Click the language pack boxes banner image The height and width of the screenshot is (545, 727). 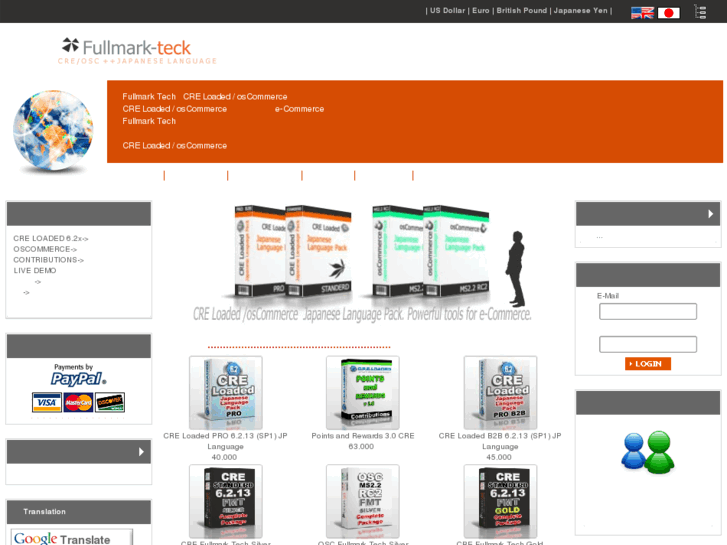pyautogui.click(x=363, y=263)
